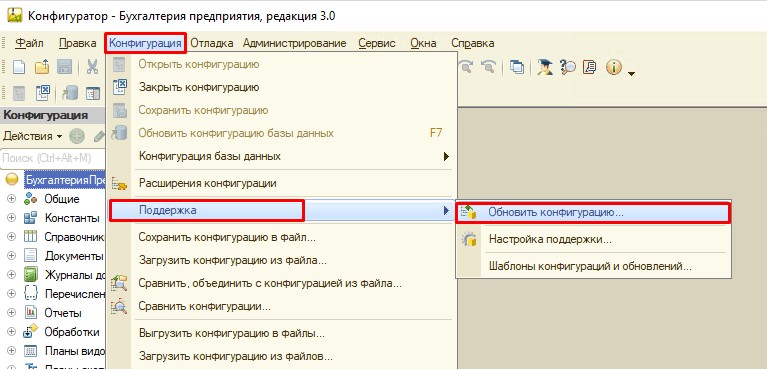
Task: Select Настройка поддержки... in the submenu
Action: [x=593, y=239]
